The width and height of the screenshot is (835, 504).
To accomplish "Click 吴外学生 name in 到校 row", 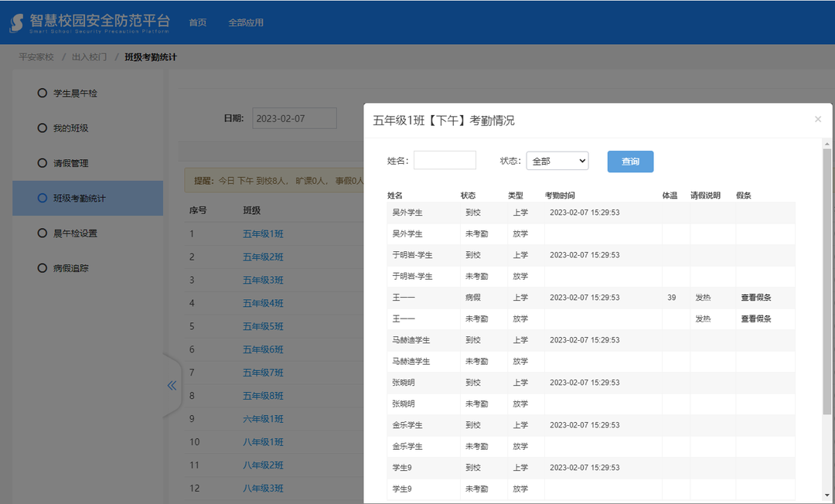I will point(407,213).
